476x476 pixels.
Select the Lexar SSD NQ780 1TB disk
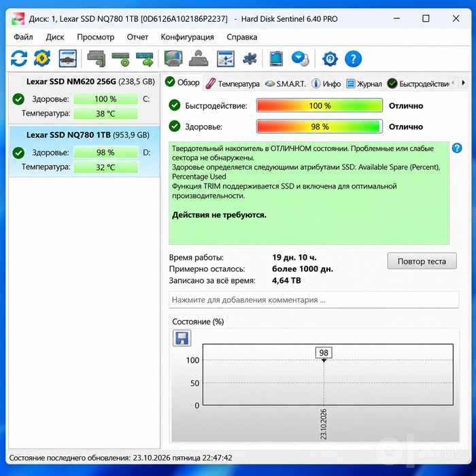(84, 151)
